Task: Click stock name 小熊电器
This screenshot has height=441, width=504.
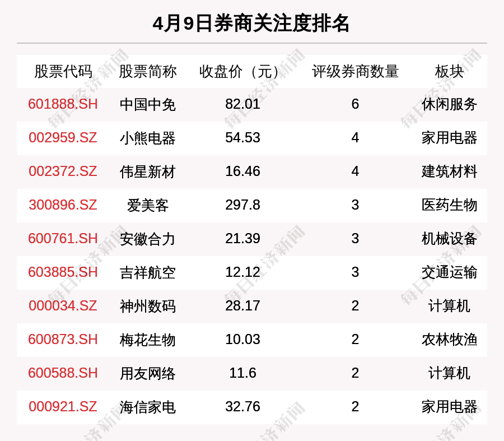Action: [x=147, y=138]
